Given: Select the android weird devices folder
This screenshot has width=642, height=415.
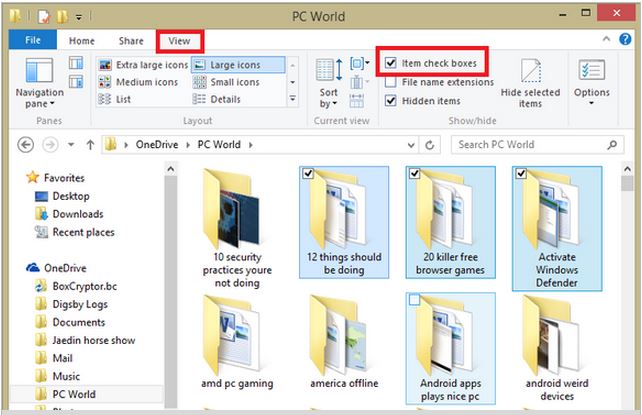Looking at the screenshot, I should [x=557, y=348].
